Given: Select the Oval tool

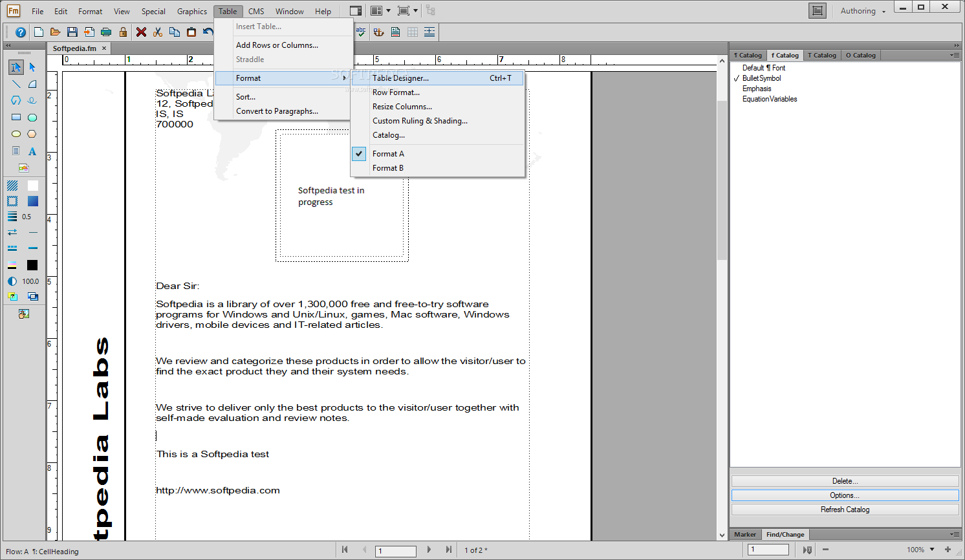Looking at the screenshot, I should tap(16, 135).
